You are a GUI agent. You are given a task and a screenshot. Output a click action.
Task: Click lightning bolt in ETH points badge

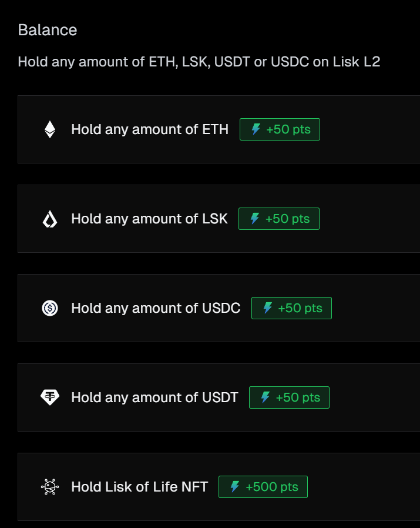click(256, 129)
